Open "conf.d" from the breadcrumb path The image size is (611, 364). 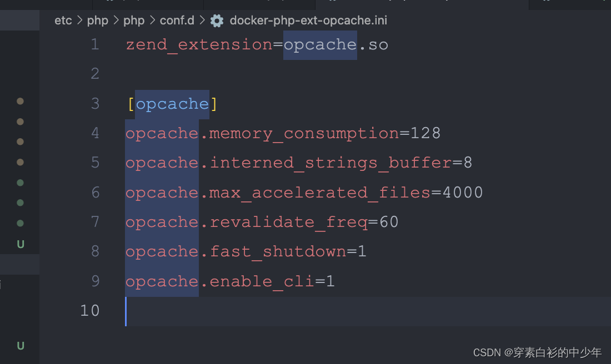(x=177, y=20)
